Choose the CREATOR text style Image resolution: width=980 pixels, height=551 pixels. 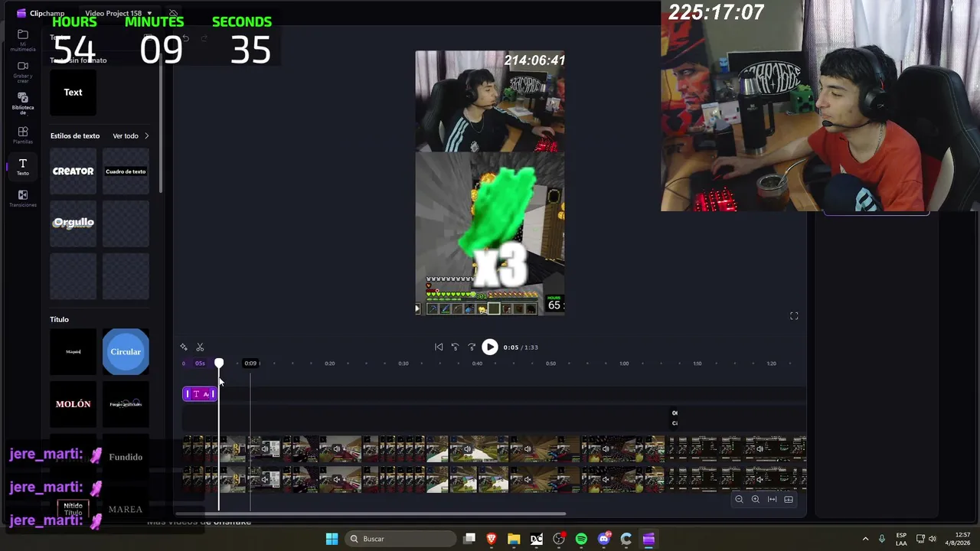(73, 171)
